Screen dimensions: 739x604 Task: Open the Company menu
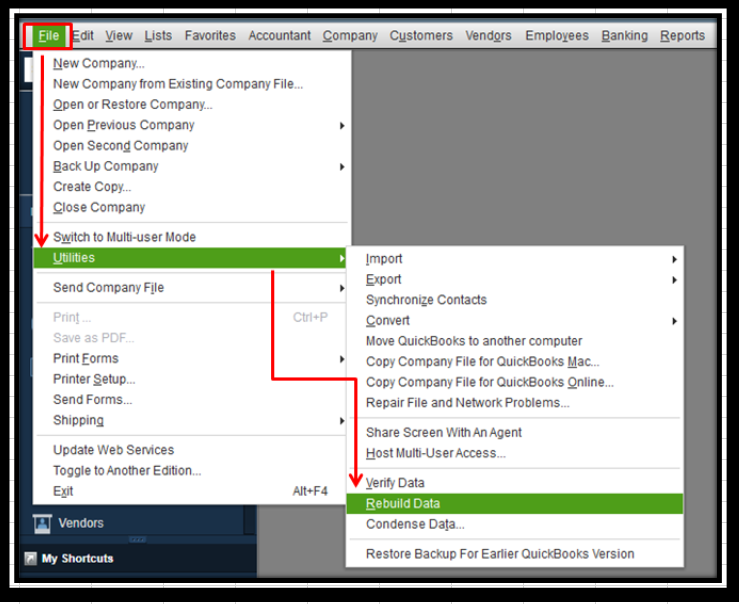[350, 36]
